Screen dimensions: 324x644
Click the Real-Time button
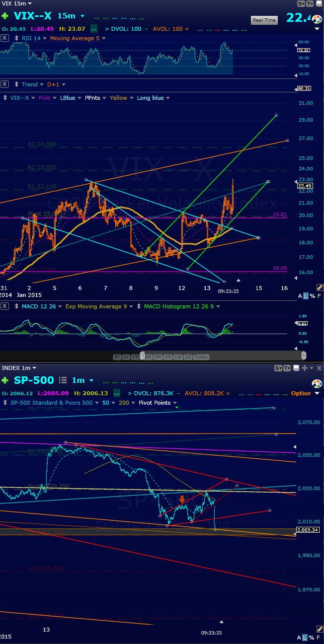click(264, 20)
